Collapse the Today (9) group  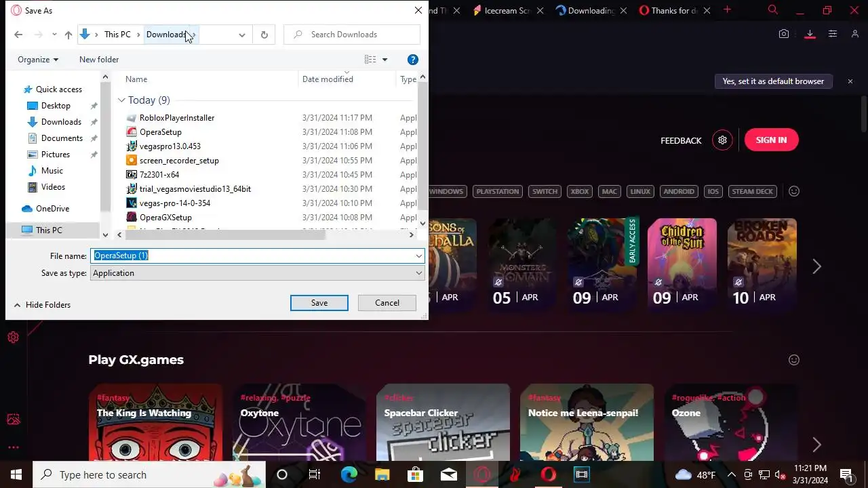coord(121,100)
